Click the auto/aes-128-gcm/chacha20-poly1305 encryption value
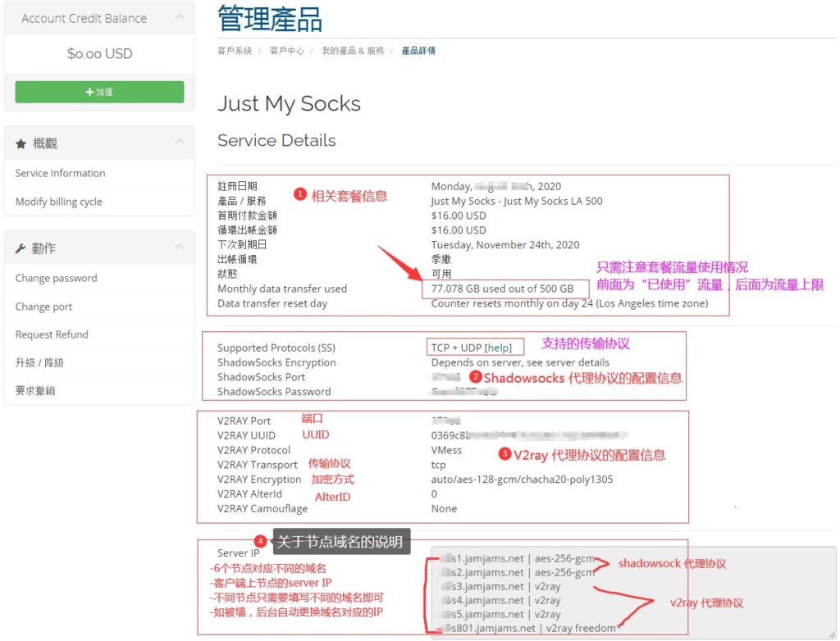Image resolution: width=840 pixels, height=641 pixels. pos(522,480)
